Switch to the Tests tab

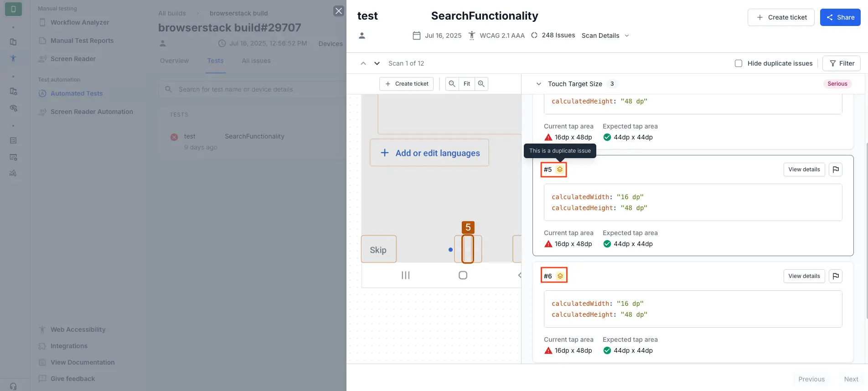[215, 61]
